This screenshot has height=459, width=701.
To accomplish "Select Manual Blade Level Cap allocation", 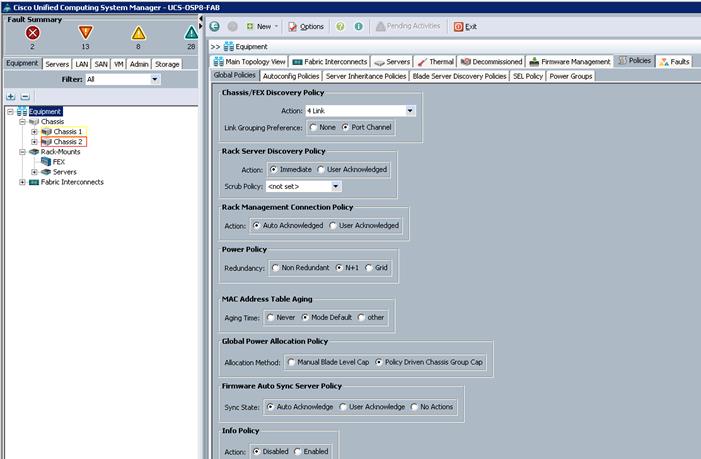I will (291, 362).
